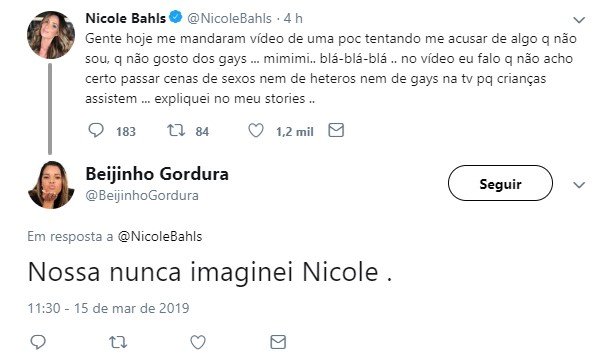Image resolution: width=610 pixels, height=364 pixels.
Task: View Beijinho Gordura's profile picture
Action: click(51, 185)
